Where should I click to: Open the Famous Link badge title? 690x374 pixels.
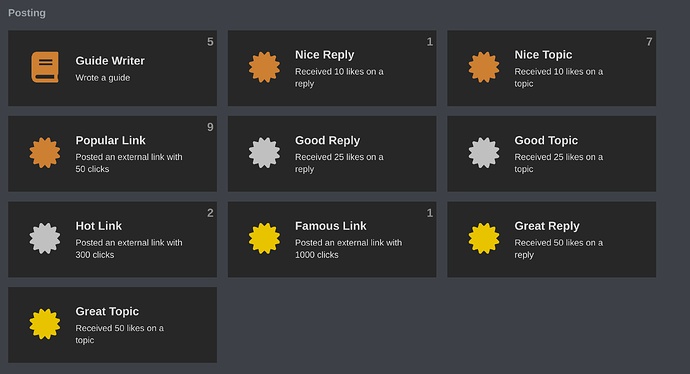(x=330, y=226)
